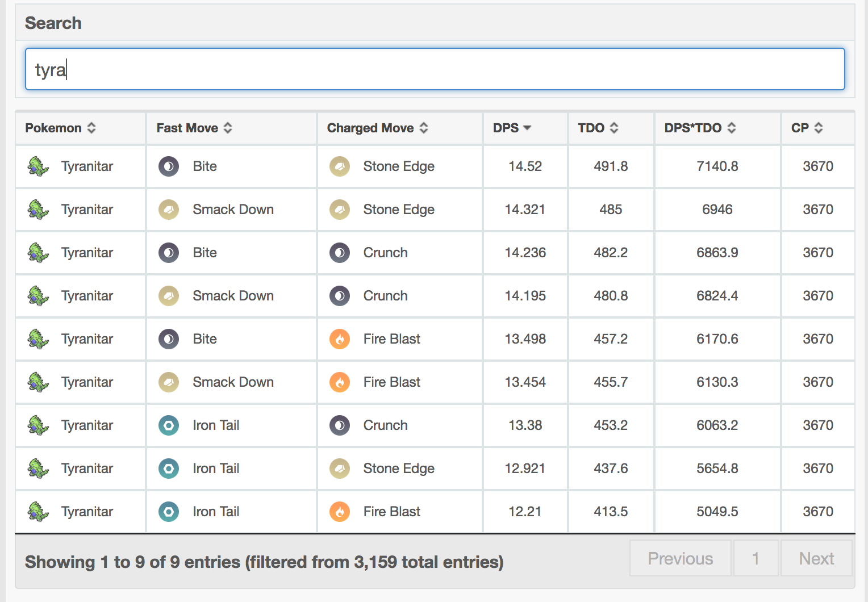Click Tyranitar sprite in the 14.52 DPS row

pos(39,166)
